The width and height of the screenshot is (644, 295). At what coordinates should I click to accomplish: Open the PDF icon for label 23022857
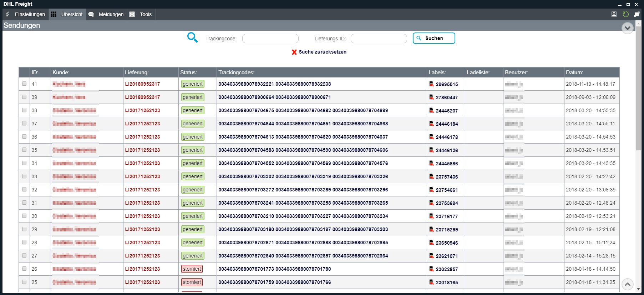431,269
